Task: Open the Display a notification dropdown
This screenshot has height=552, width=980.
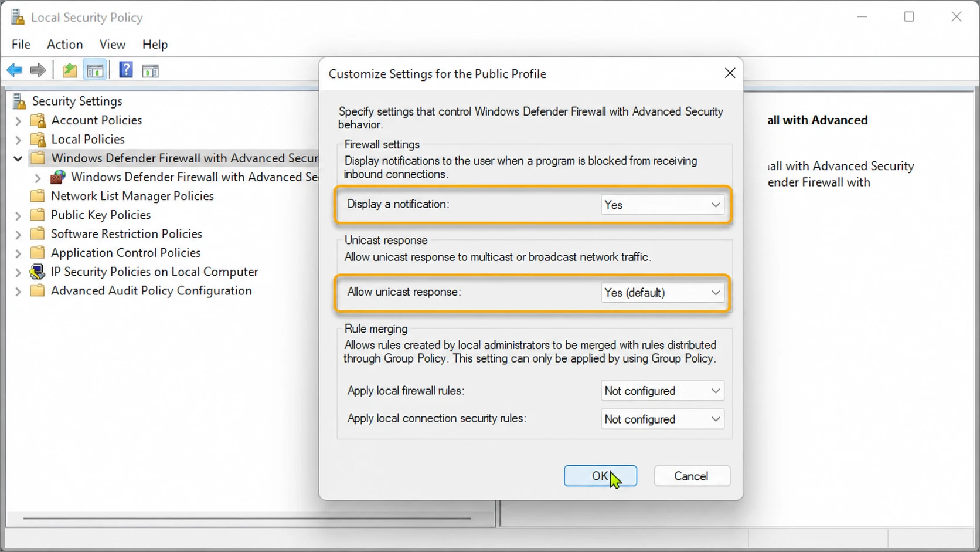Action: [662, 205]
